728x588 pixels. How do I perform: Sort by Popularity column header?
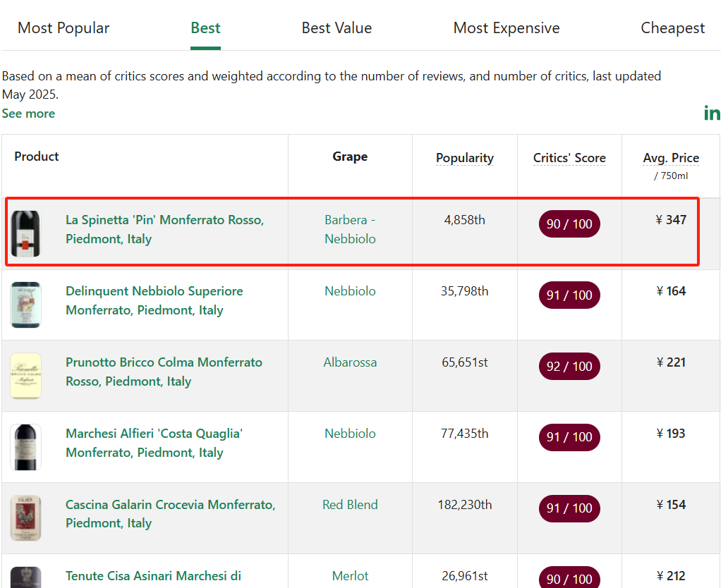464,158
